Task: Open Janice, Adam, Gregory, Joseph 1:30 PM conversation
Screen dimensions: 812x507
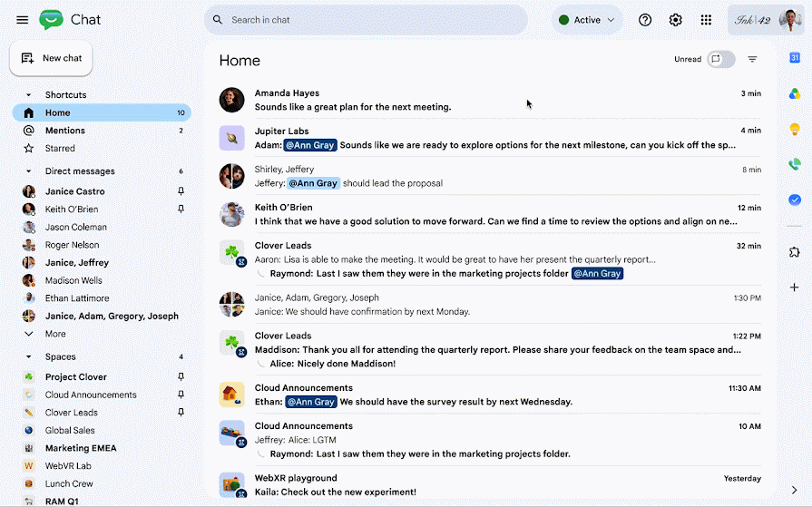Action: pyautogui.click(x=490, y=305)
